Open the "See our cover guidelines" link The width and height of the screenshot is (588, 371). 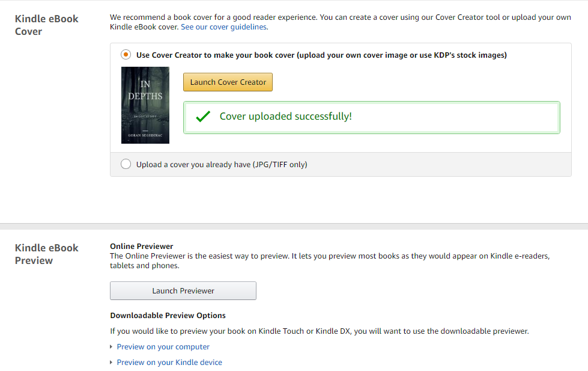click(224, 27)
